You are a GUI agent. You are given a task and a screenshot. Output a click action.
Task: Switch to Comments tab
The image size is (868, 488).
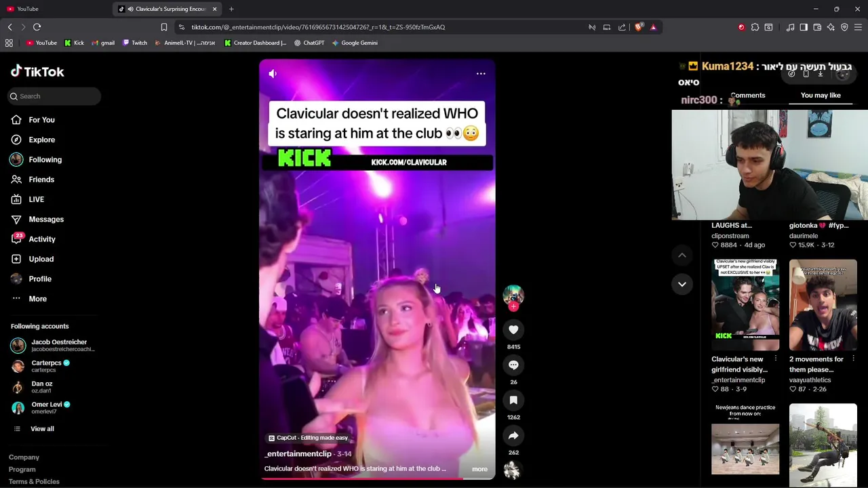tap(748, 96)
